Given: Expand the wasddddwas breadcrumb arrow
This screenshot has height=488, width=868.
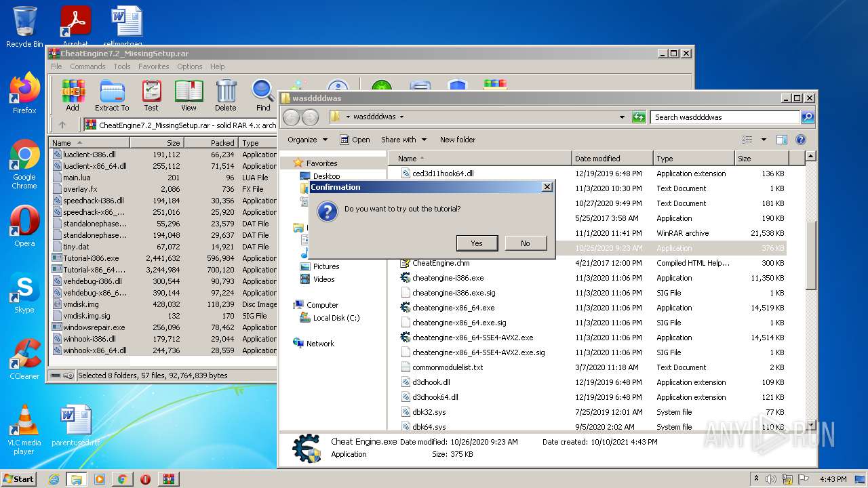Looking at the screenshot, I should tap(401, 117).
